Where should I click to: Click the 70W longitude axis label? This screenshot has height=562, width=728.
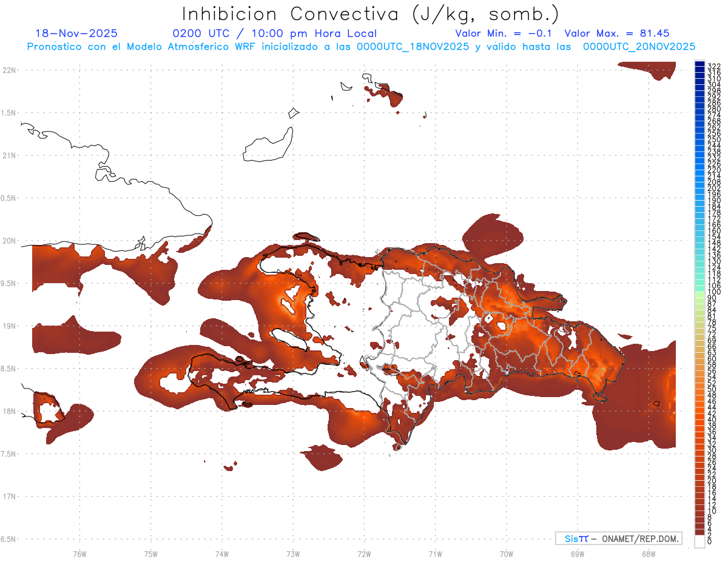pyautogui.click(x=506, y=554)
